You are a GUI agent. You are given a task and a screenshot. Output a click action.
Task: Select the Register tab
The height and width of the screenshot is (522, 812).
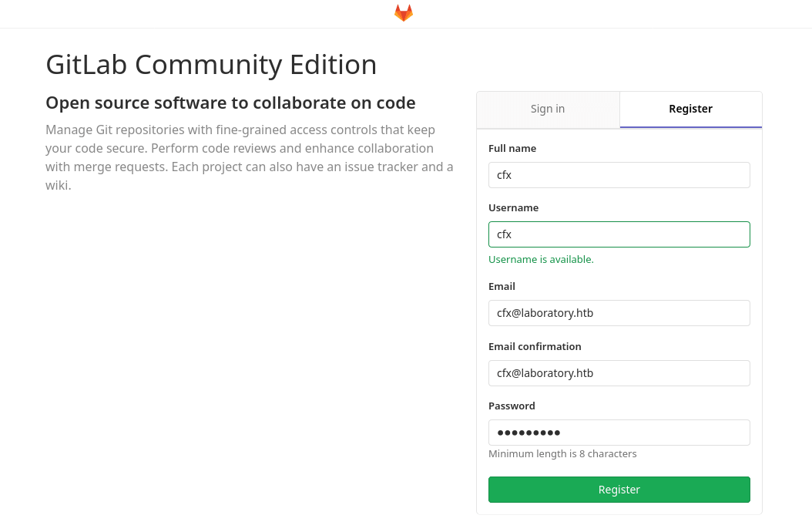(690, 109)
